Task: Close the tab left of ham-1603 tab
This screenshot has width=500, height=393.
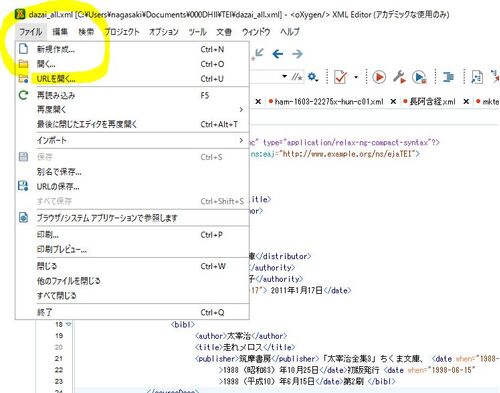Action: coord(258,101)
